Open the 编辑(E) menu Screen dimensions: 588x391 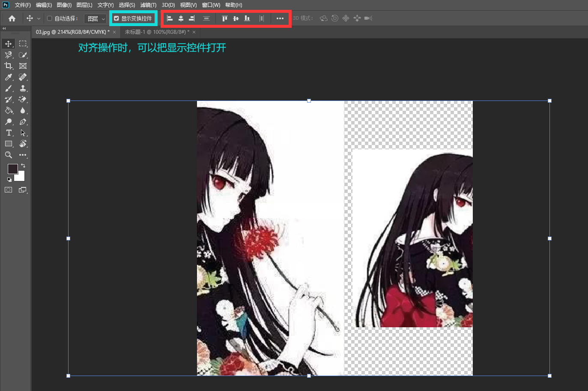tap(44, 5)
